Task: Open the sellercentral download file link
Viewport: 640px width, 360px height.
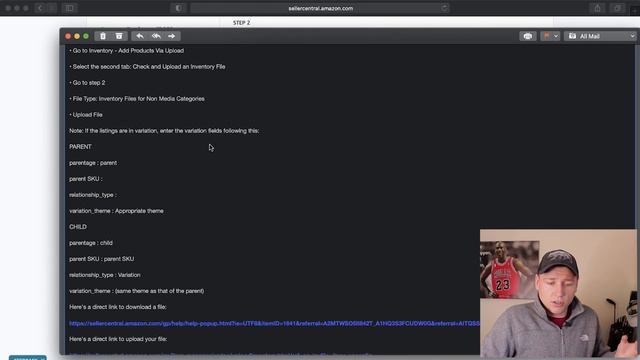Action: tap(274, 323)
